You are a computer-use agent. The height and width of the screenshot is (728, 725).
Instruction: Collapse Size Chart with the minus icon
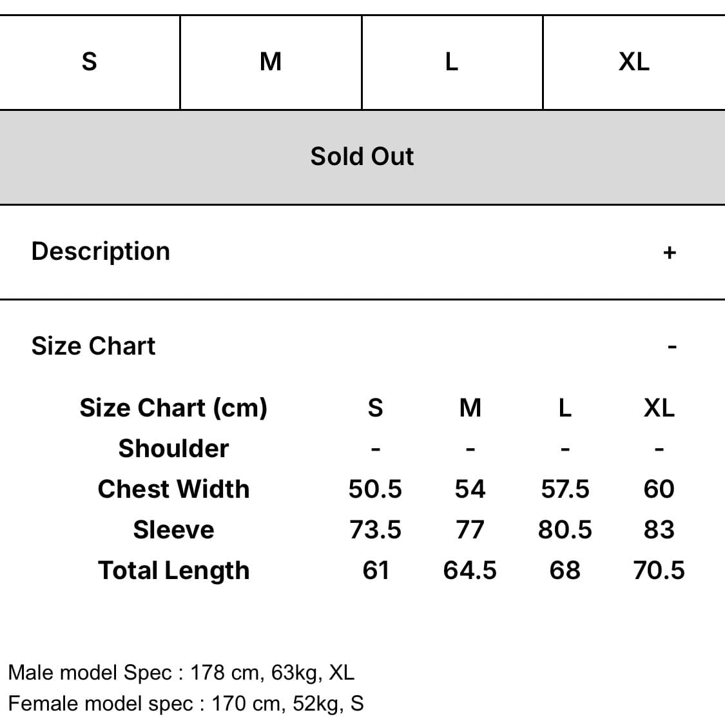coord(672,347)
